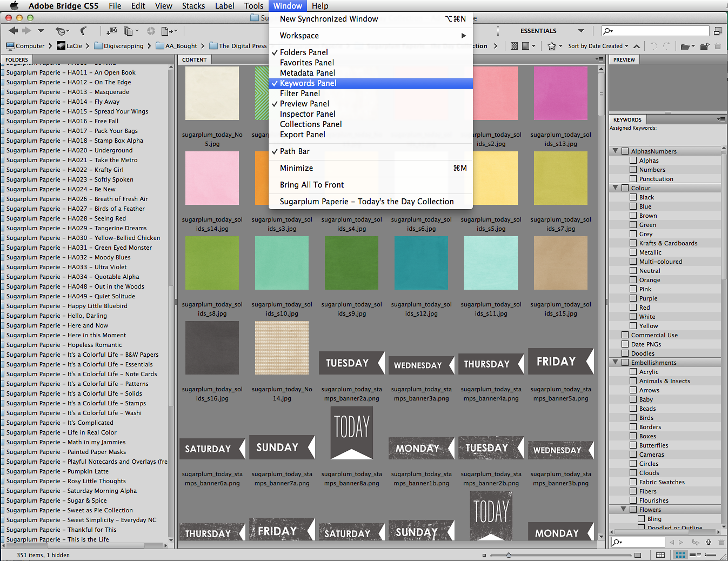Add new sub keyword icon
728x561 pixels.
click(696, 542)
